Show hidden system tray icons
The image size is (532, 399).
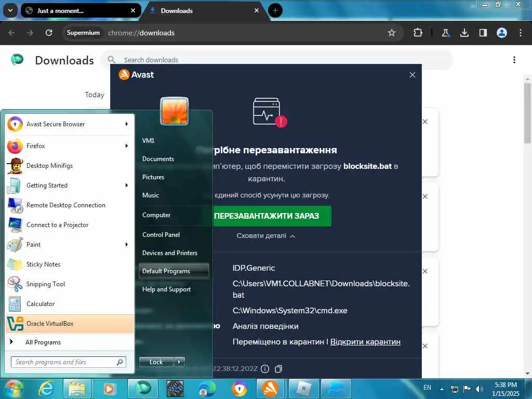442,389
